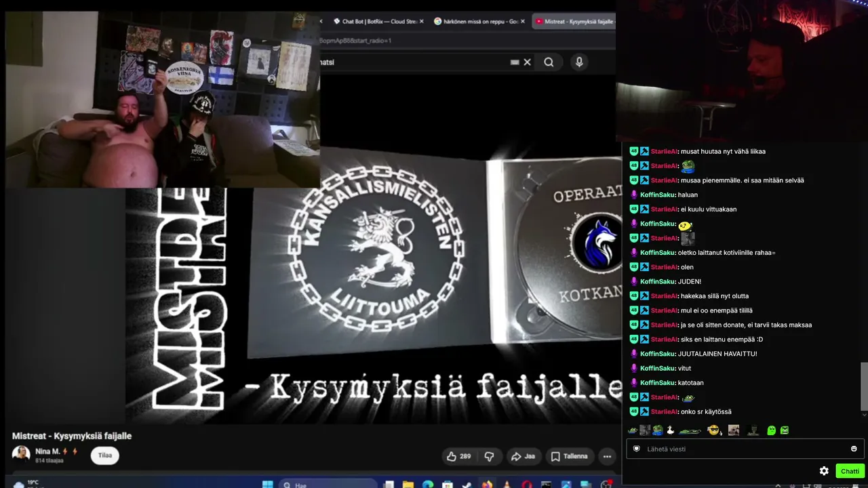This screenshot has width=868, height=488.
Task: Click the Windows taskbar Hae search box
Action: [328, 485]
